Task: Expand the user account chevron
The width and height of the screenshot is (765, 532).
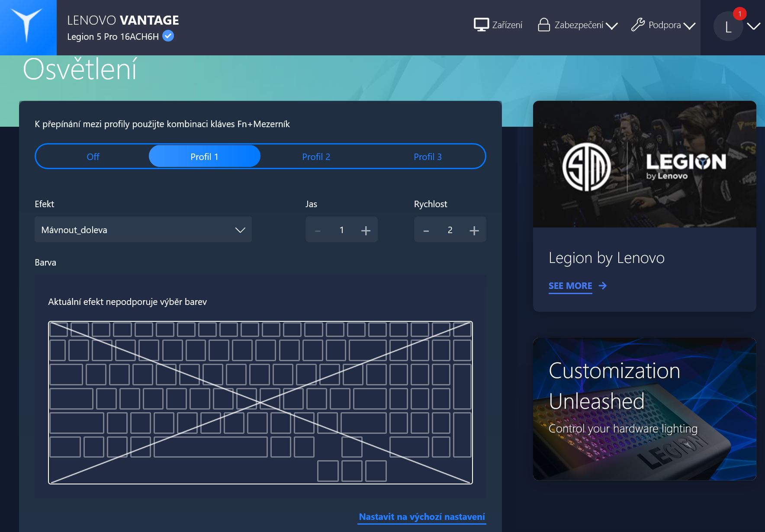Action: (x=753, y=27)
